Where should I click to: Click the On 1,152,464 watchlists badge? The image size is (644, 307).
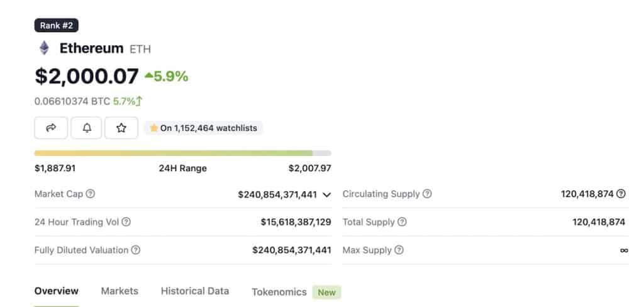(203, 128)
